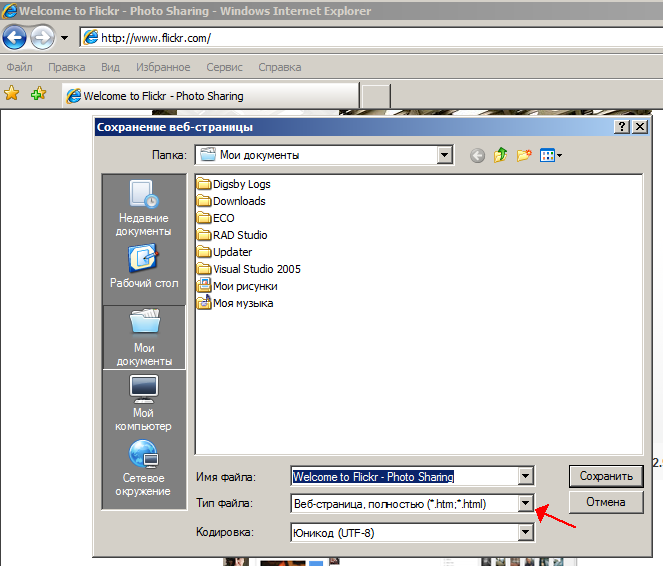The width and height of the screenshot is (663, 566).
Task: Click the Add to Favorites star-plus icon
Action: (x=38, y=93)
